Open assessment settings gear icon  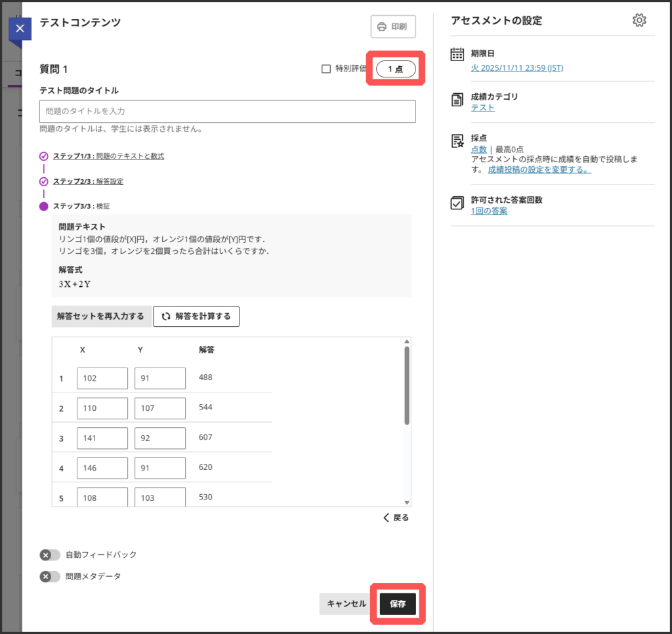(x=639, y=20)
